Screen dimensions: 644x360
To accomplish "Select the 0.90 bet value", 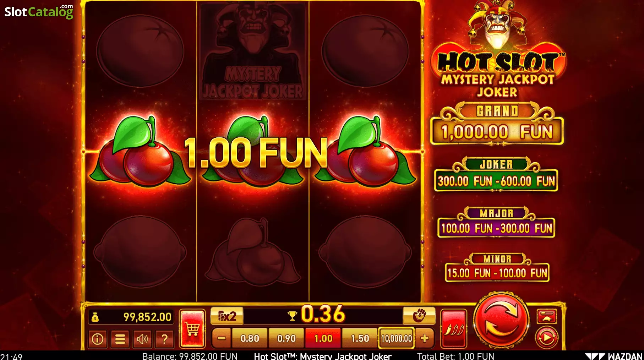I will 286,338.
